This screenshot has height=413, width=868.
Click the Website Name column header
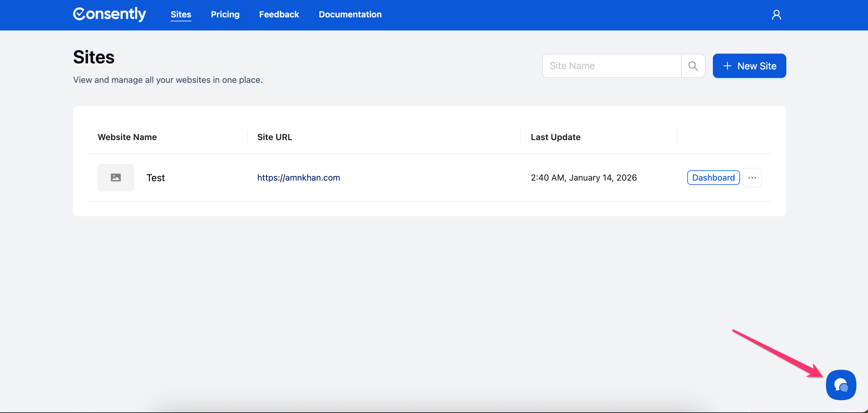[127, 137]
